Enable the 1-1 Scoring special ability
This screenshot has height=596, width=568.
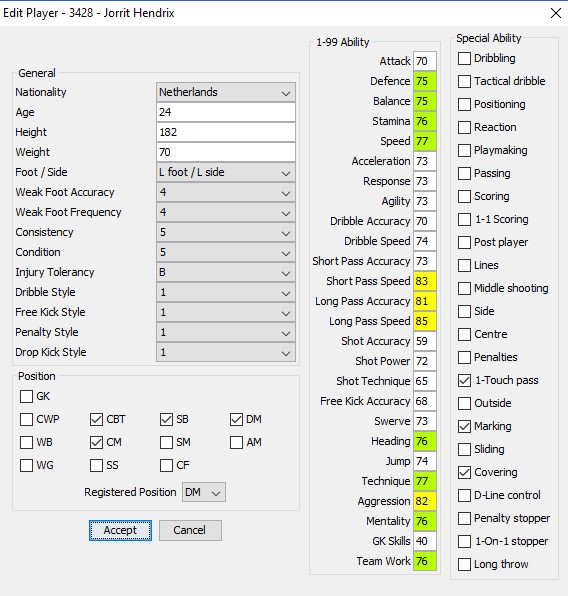pos(464,219)
